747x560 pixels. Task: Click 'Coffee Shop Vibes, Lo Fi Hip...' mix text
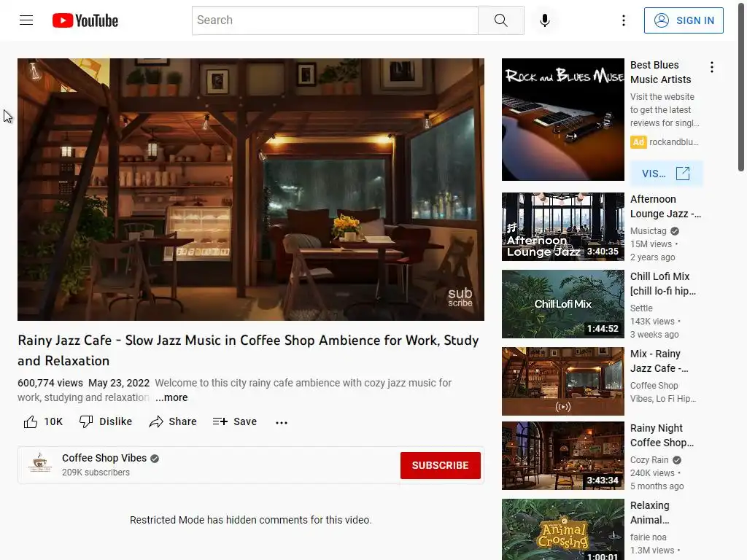(662, 392)
